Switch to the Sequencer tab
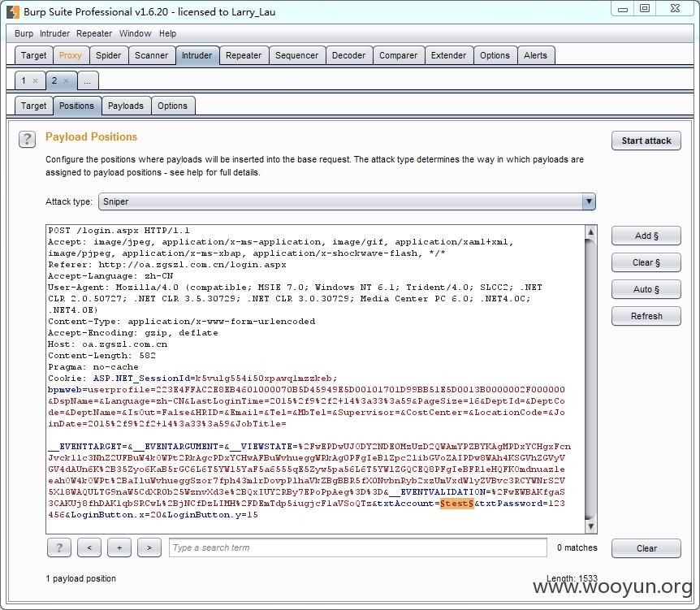 point(297,55)
